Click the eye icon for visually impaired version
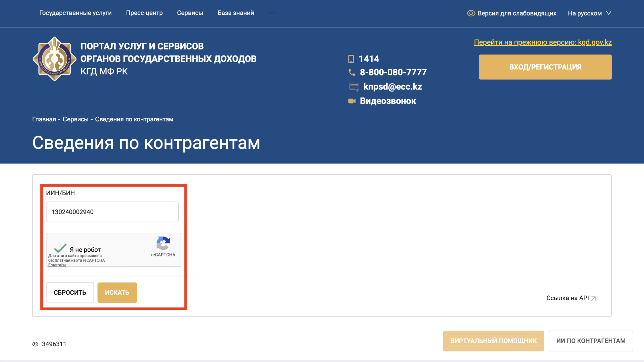 tap(471, 13)
